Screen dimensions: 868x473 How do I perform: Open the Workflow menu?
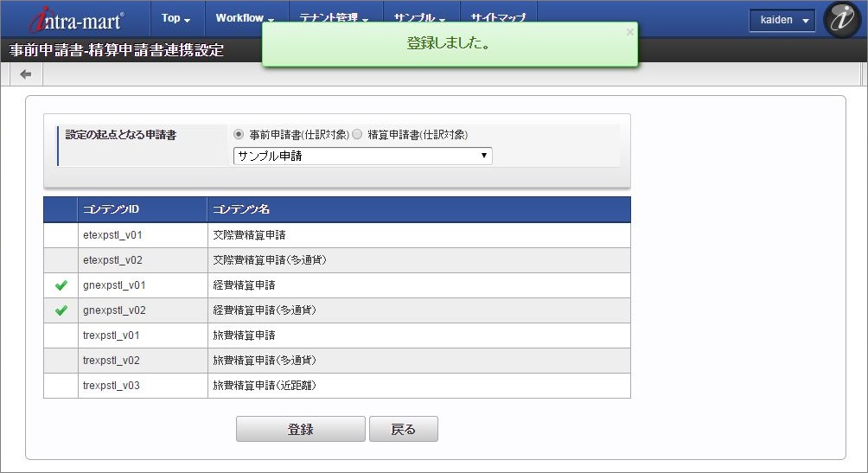tap(245, 18)
